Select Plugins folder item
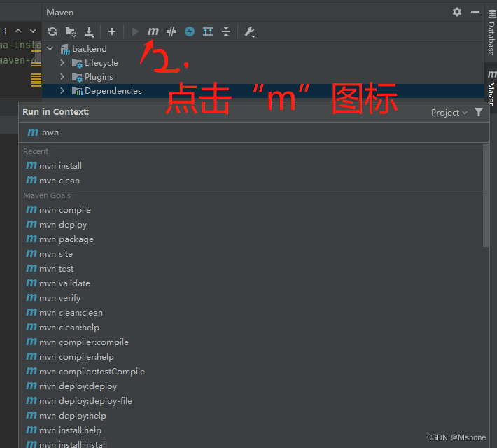 click(92, 77)
